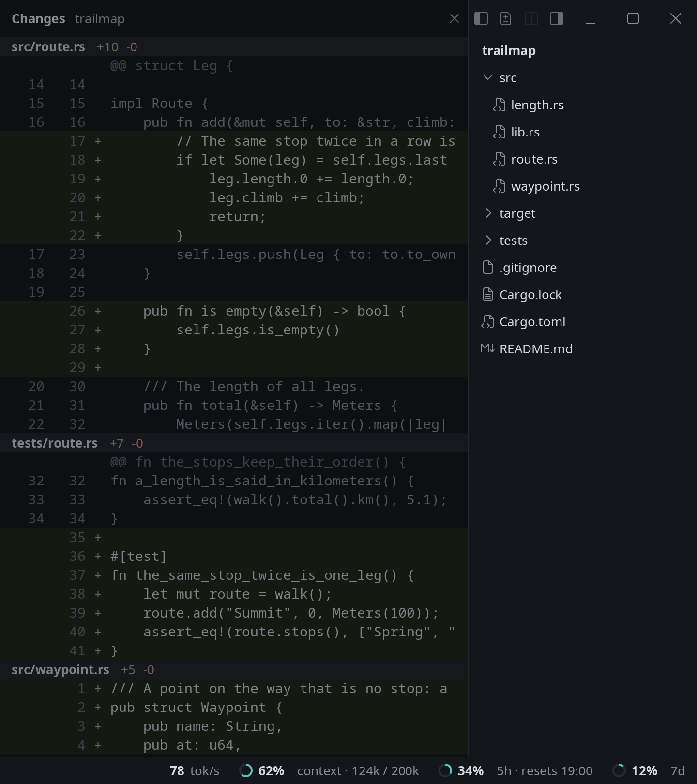Screen dimensions: 697x784
Task: Click the README.md markdown icon
Action: tap(487, 348)
